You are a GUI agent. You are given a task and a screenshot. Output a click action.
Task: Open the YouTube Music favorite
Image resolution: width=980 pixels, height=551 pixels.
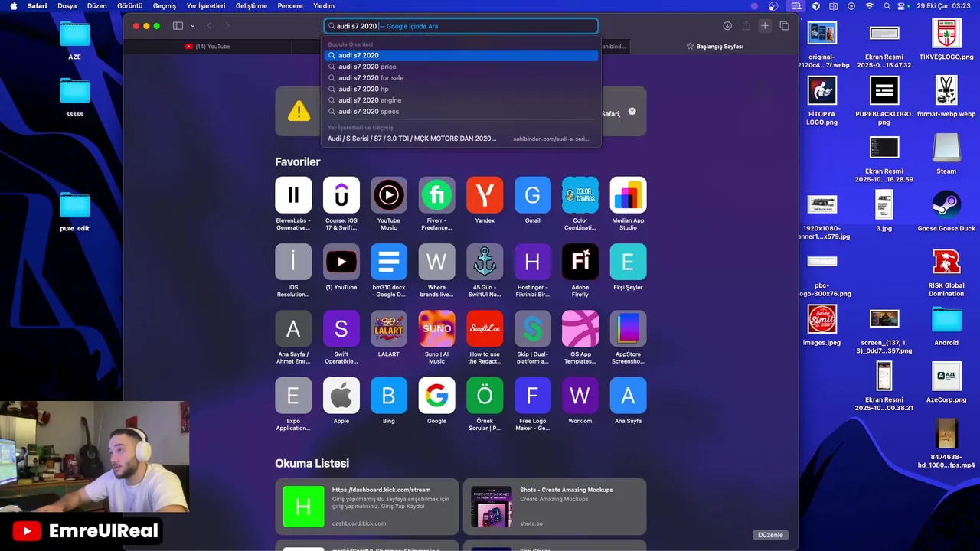click(389, 194)
